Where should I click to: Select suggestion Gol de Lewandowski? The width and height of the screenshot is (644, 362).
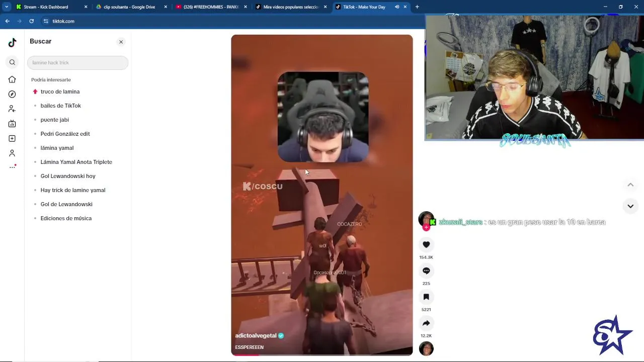[x=66, y=204]
